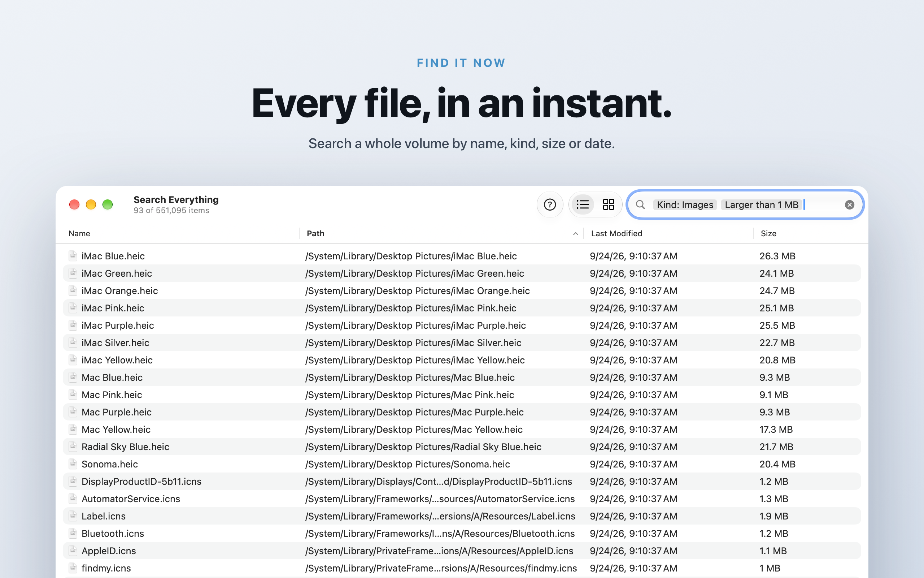Click the iMac Green.heic file icon
This screenshot has width=924, height=578.
click(73, 273)
